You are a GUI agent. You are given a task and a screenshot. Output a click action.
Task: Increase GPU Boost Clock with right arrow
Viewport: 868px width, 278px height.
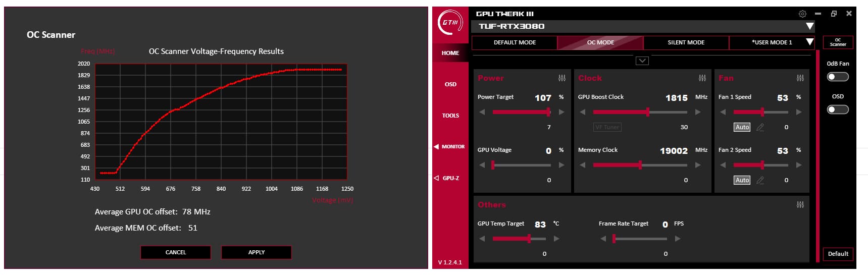pyautogui.click(x=698, y=112)
